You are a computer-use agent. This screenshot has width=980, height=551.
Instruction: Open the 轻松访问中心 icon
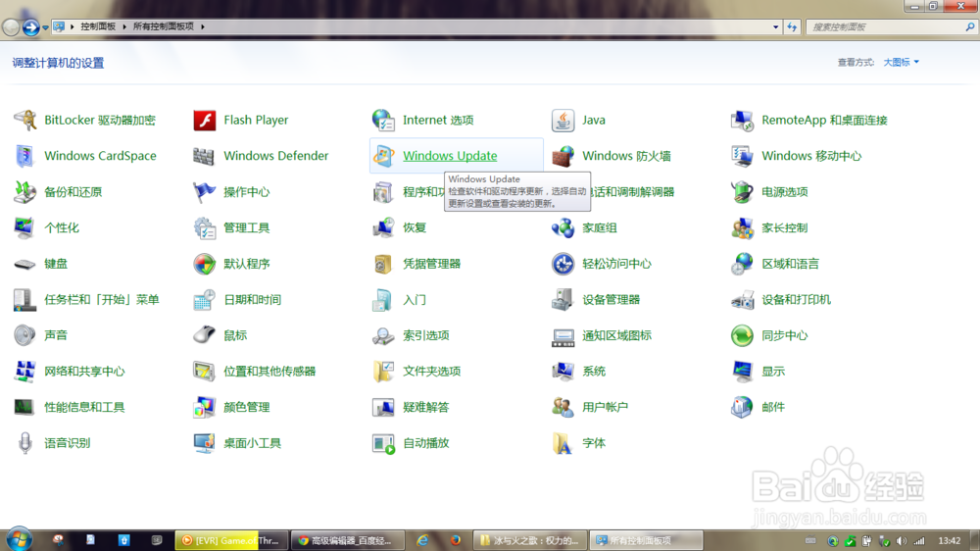[x=563, y=264]
